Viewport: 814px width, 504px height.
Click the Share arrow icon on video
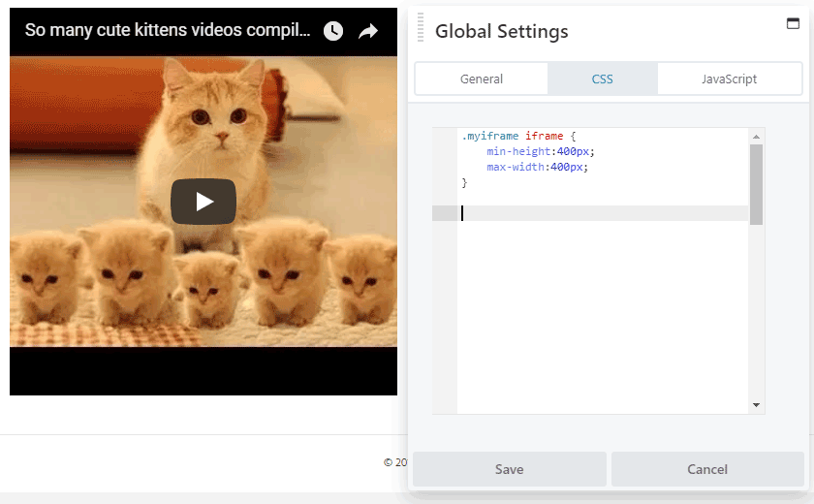point(368,31)
